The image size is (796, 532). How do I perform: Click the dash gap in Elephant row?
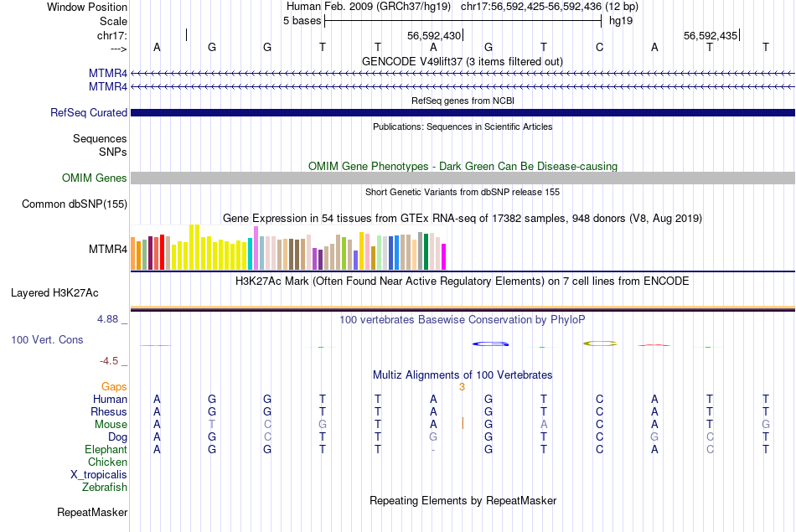[433, 450]
